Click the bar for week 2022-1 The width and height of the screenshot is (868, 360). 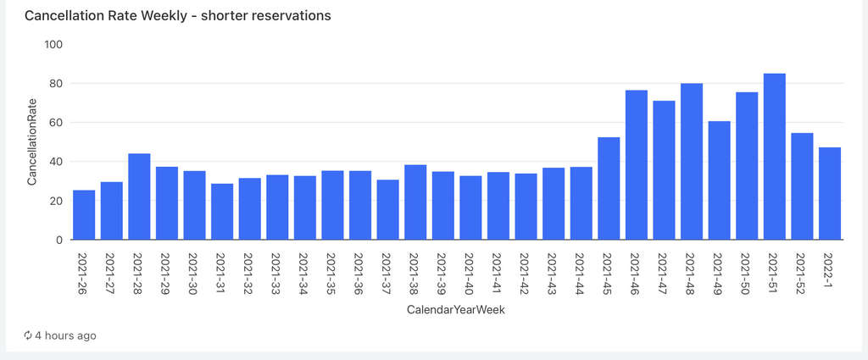830,194
